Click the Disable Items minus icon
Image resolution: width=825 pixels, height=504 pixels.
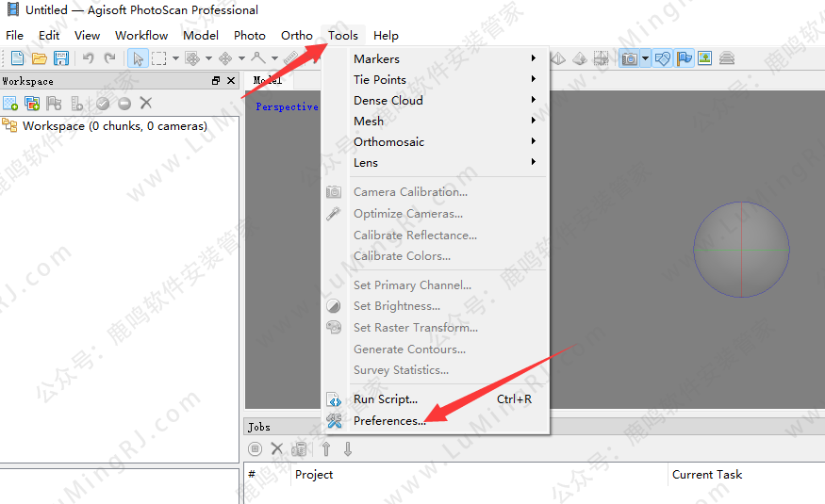[124, 104]
